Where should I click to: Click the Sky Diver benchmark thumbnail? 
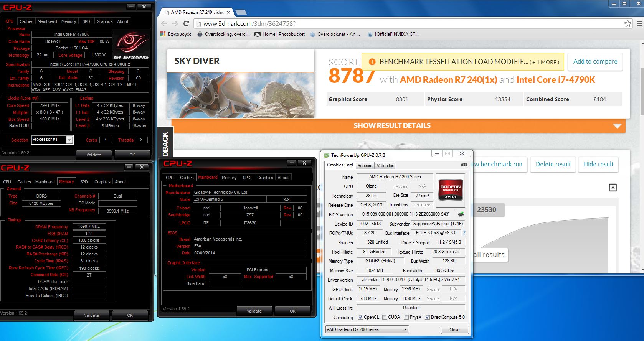(241, 95)
